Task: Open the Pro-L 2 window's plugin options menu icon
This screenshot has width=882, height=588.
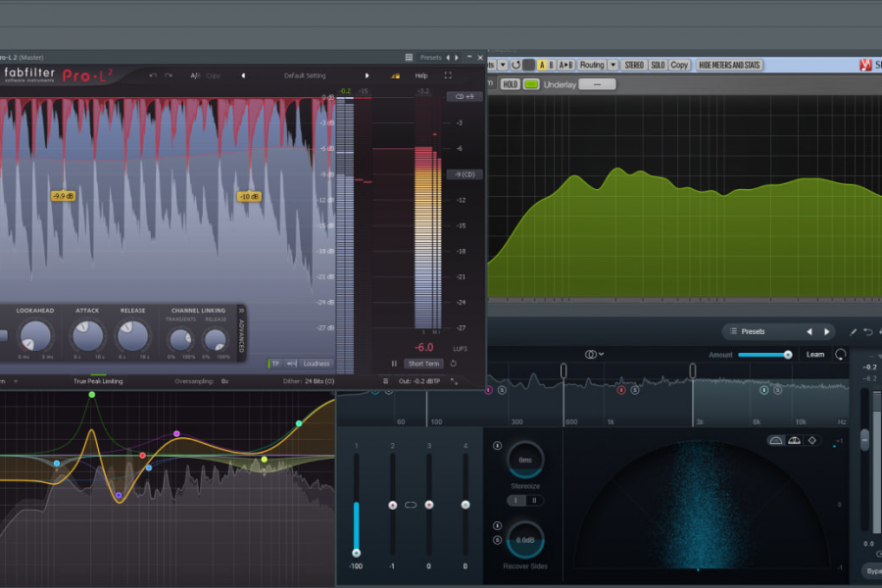Action: tap(409, 58)
